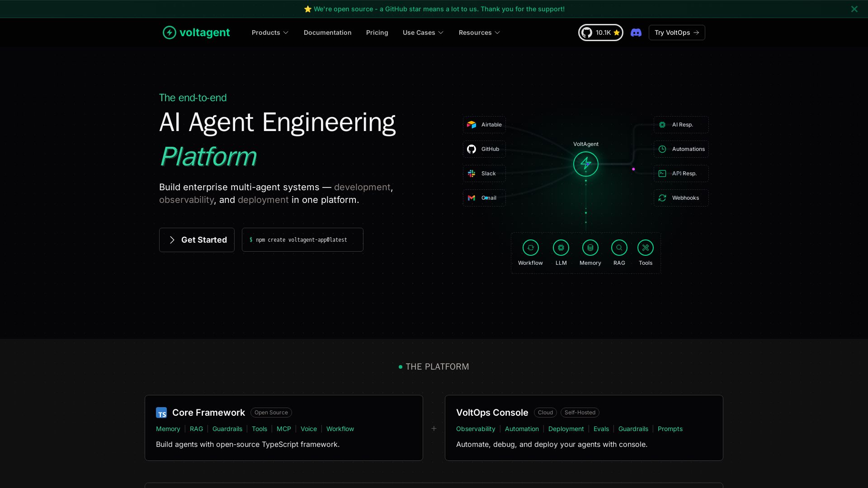
Task: Expand the Use Cases menu
Action: pos(423,33)
